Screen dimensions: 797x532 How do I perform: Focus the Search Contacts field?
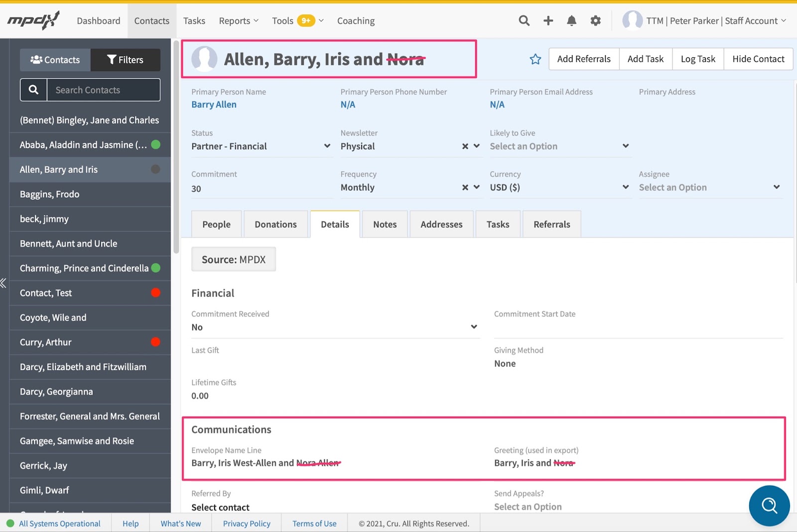tap(104, 90)
